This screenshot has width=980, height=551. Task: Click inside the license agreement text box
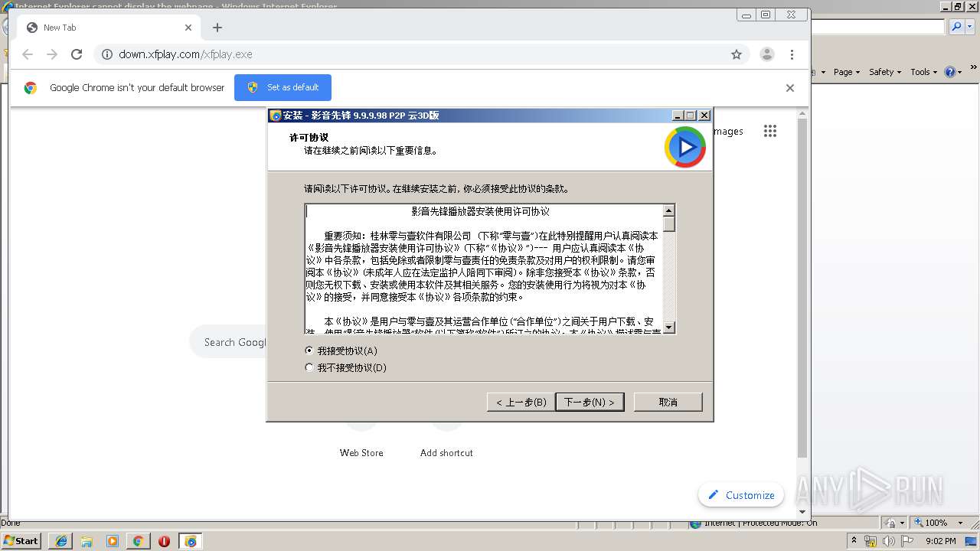[x=484, y=269]
